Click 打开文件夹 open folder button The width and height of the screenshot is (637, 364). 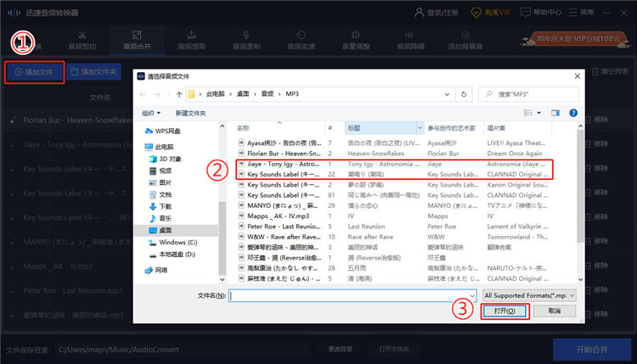[393, 349]
